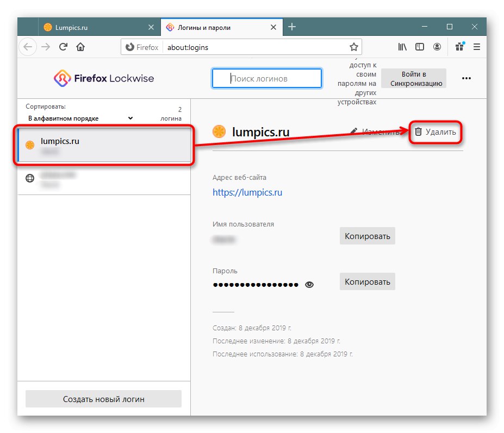Viewport: 504px width, 433px height.
Task: Open the Firefox hamburger menu
Action: pyautogui.click(x=477, y=47)
